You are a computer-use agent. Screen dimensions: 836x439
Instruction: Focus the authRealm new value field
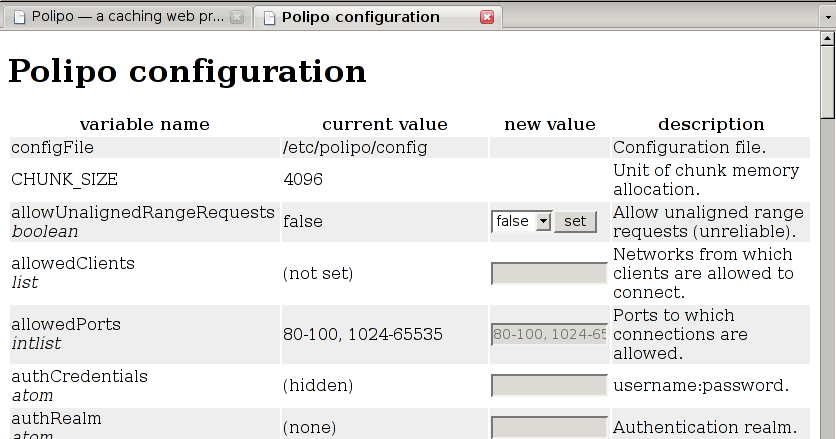click(549, 427)
